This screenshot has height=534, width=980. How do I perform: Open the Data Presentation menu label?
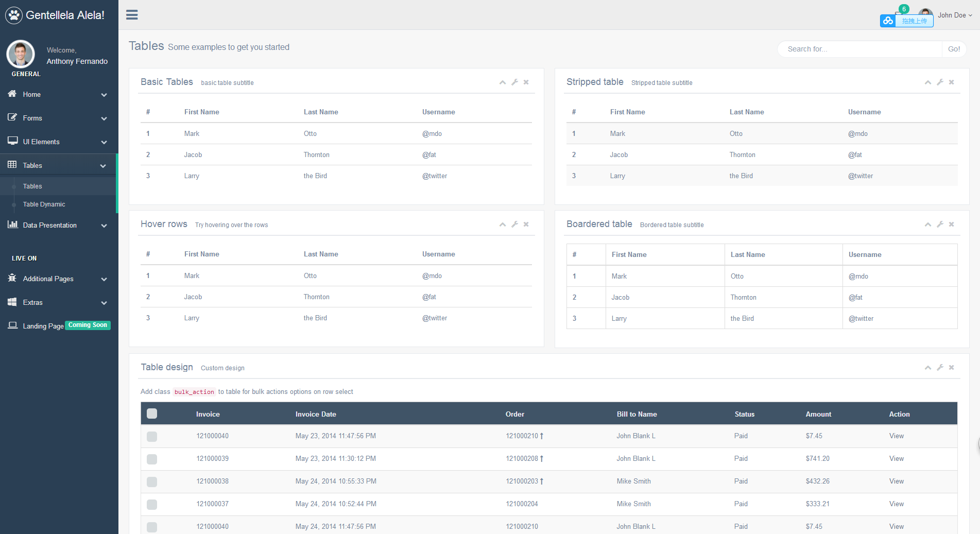pos(49,225)
